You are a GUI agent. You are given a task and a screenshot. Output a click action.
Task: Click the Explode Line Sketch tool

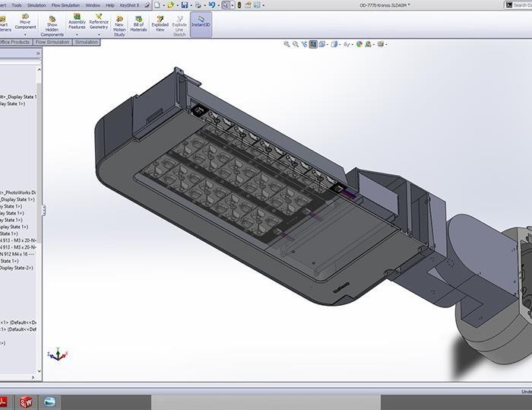click(179, 26)
